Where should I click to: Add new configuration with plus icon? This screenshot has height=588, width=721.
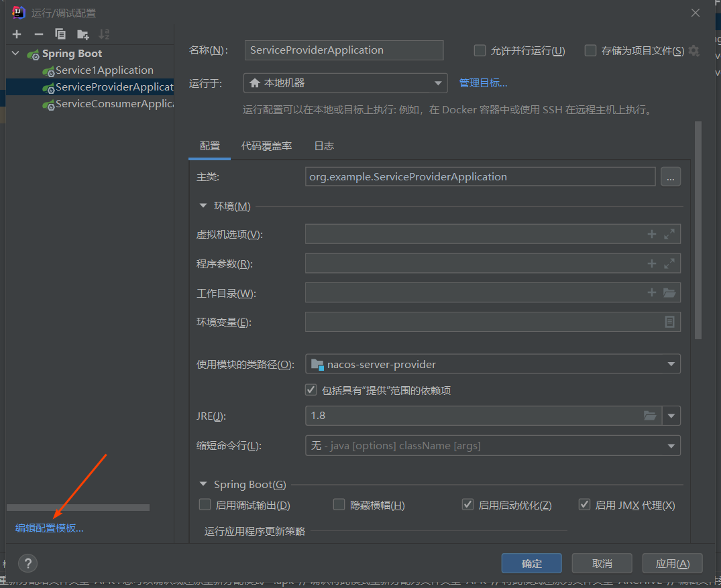coord(17,34)
